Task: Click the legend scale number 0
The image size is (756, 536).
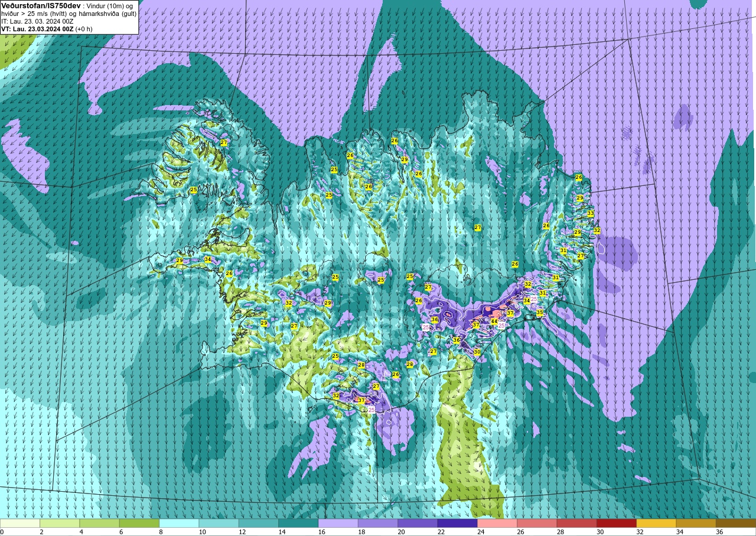Action: [x=2, y=532]
